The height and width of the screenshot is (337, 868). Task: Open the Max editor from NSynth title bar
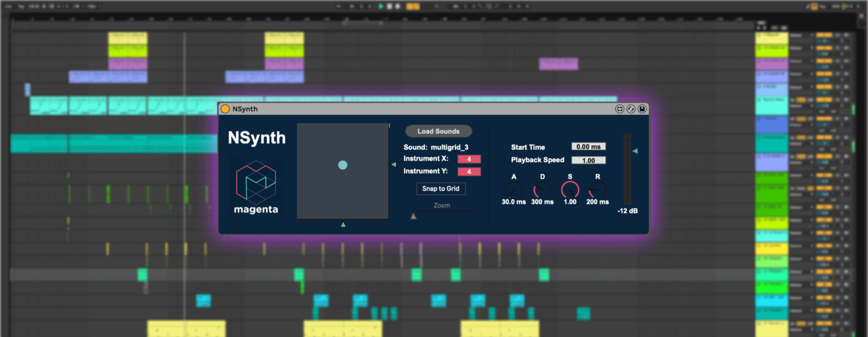(619, 109)
